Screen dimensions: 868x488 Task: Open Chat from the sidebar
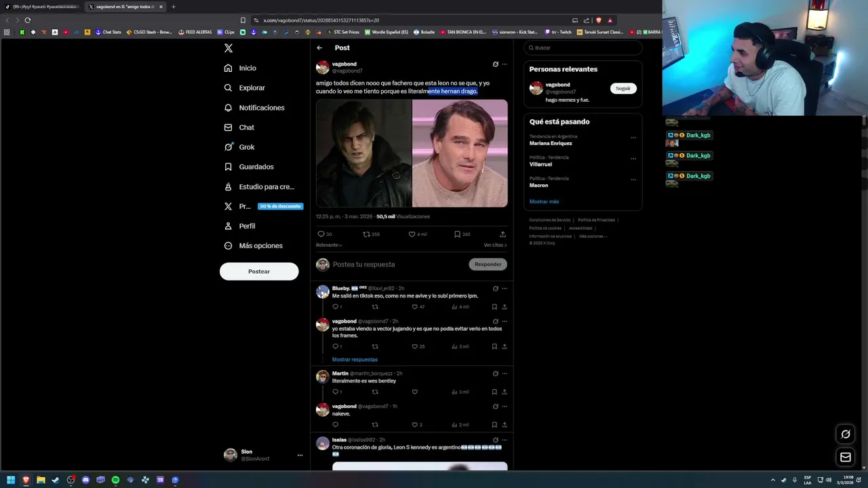[239, 127]
